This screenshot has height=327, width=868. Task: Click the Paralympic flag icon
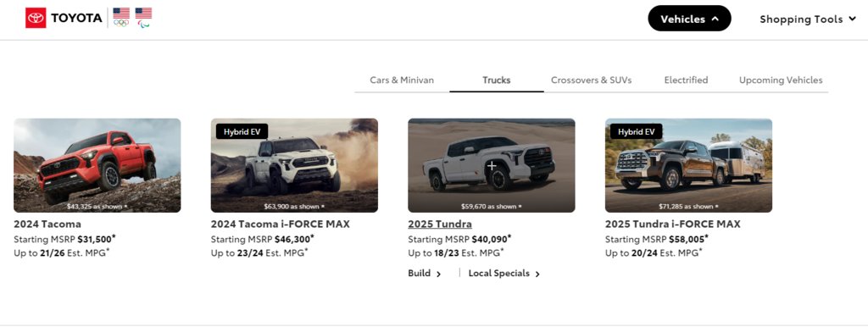(143, 17)
